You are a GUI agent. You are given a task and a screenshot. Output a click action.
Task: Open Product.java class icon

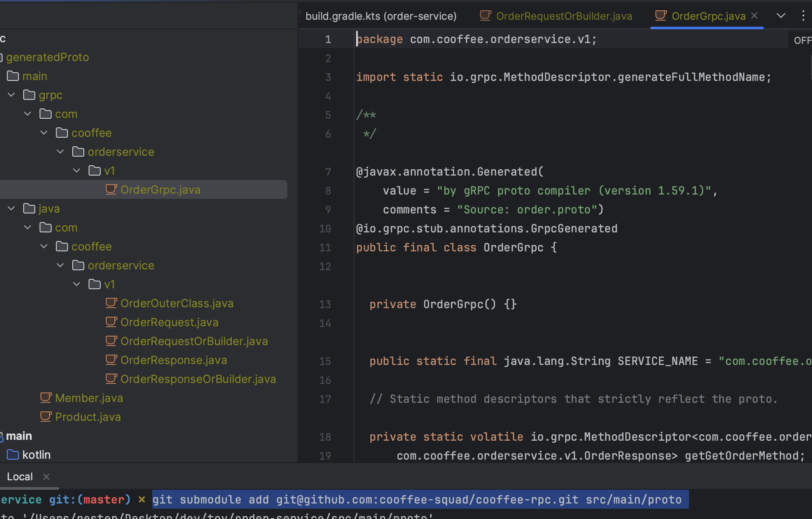[46, 417]
